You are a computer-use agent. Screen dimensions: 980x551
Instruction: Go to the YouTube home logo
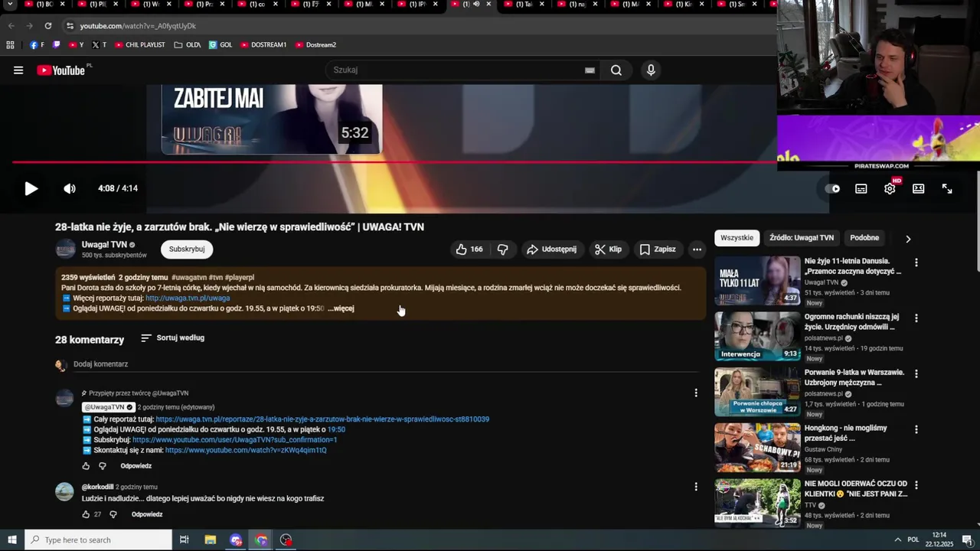click(x=61, y=70)
